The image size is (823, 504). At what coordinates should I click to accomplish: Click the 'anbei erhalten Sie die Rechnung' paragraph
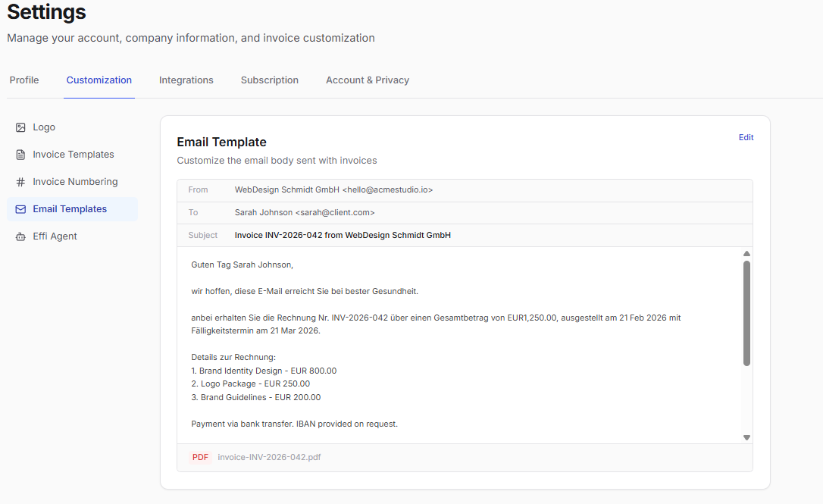click(436, 324)
